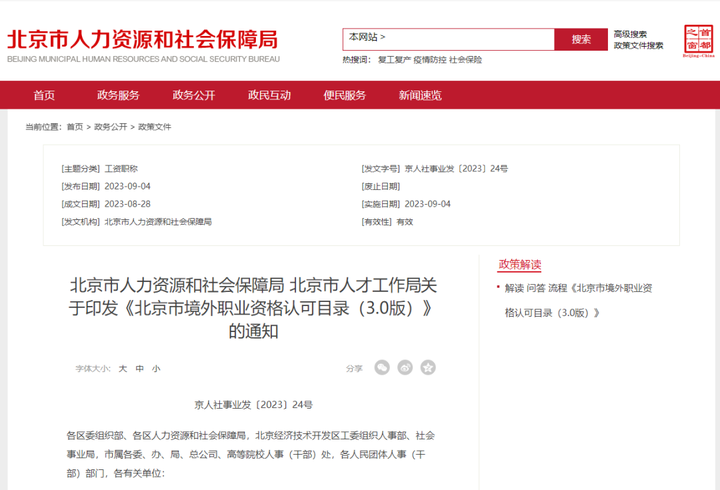The width and height of the screenshot is (720, 490).
Task: Click the 政策解读 sidebar heading
Action: (x=520, y=265)
